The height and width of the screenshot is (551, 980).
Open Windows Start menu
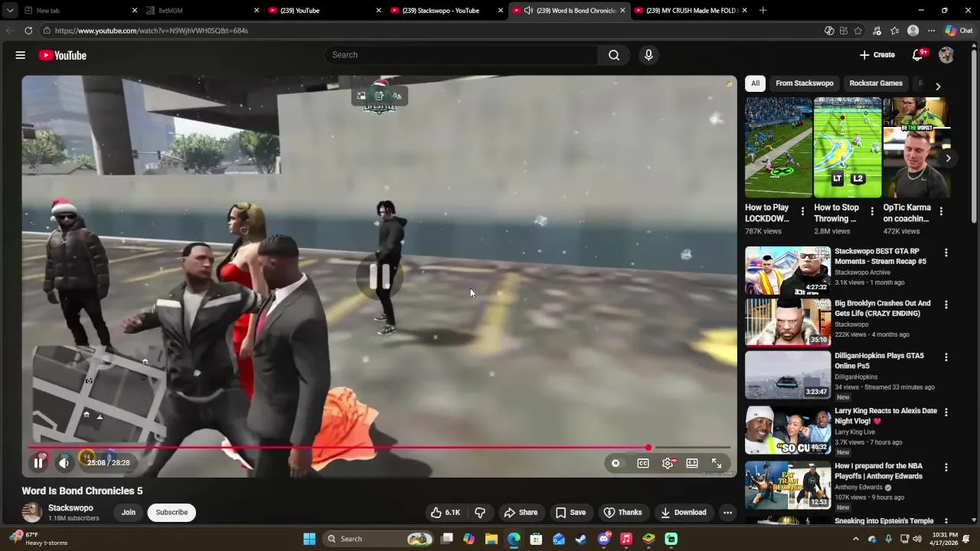pyautogui.click(x=309, y=539)
